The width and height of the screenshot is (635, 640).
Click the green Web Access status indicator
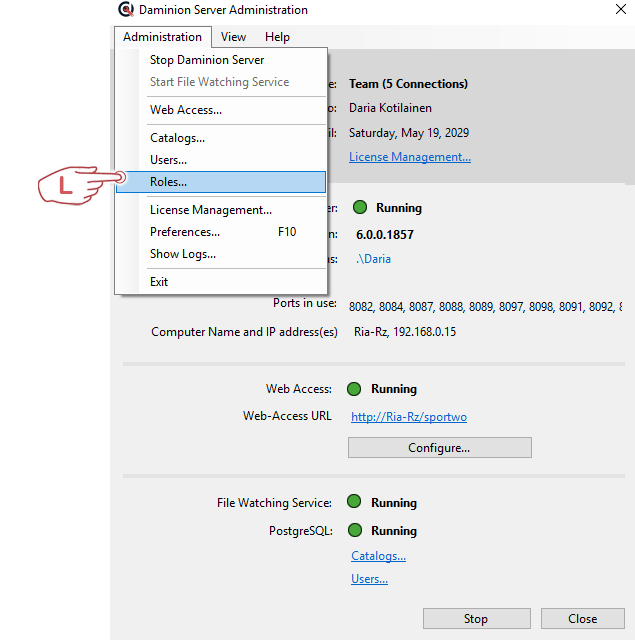tap(354, 389)
